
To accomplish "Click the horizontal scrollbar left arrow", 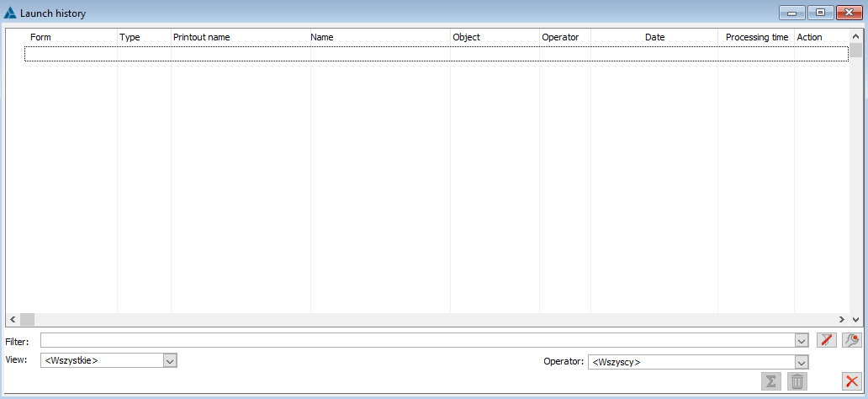I will (13, 320).
